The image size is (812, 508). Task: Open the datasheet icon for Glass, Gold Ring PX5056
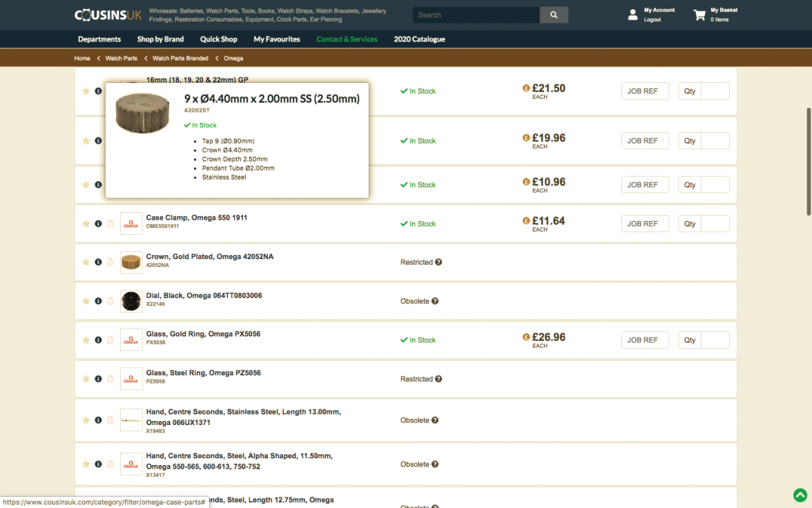[110, 339]
